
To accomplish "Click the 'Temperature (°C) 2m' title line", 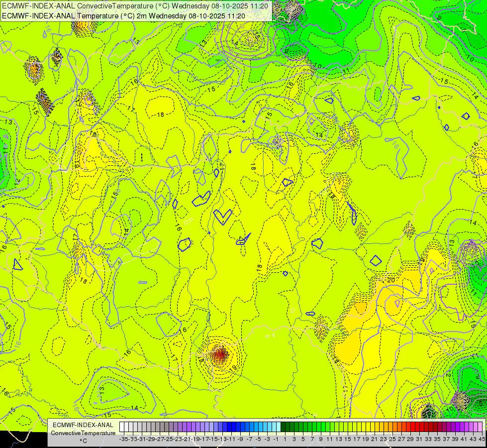I will click(123, 16).
